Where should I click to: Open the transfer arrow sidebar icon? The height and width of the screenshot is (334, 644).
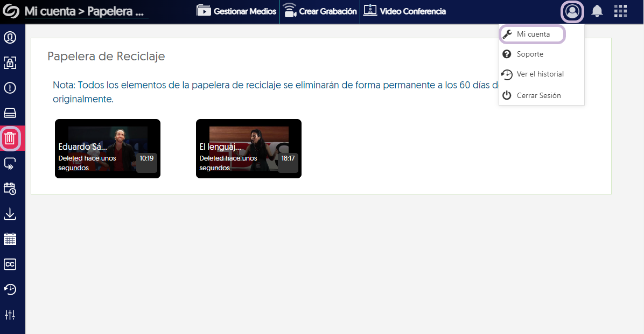pos(10,164)
